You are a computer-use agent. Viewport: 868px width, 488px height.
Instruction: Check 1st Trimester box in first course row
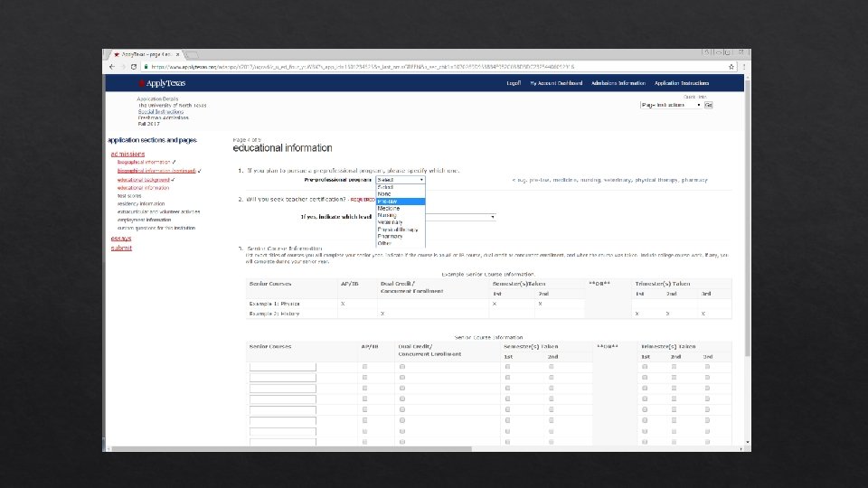pos(645,367)
